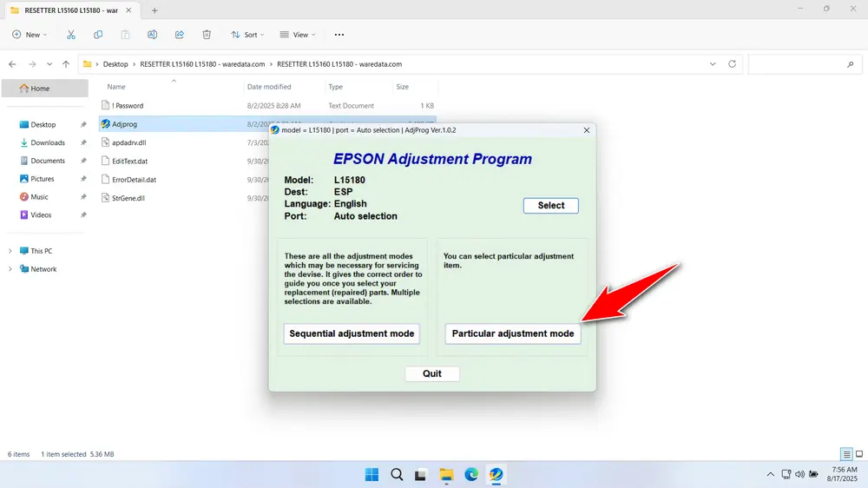Switch to details view icon in status bar
This screenshot has width=868, height=488.
[x=846, y=454]
